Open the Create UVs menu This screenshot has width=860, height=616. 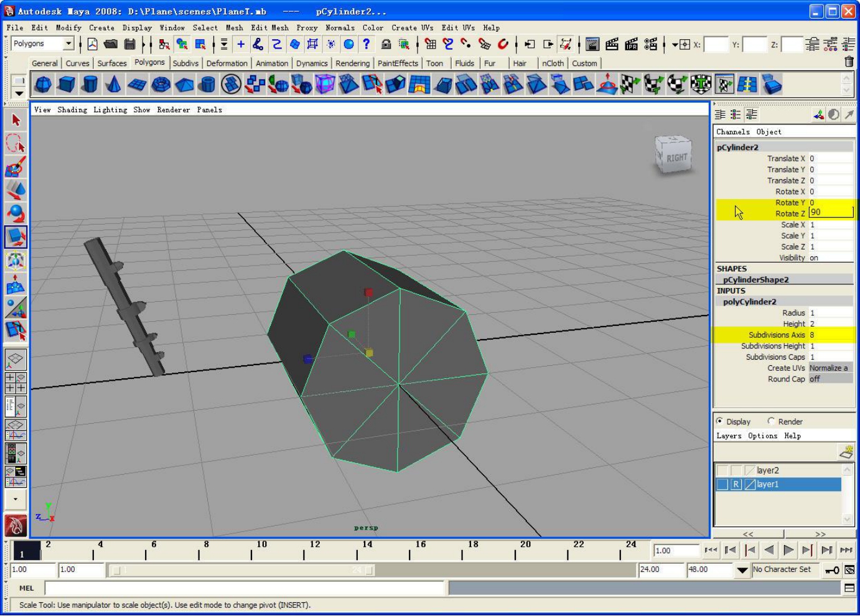(x=413, y=28)
